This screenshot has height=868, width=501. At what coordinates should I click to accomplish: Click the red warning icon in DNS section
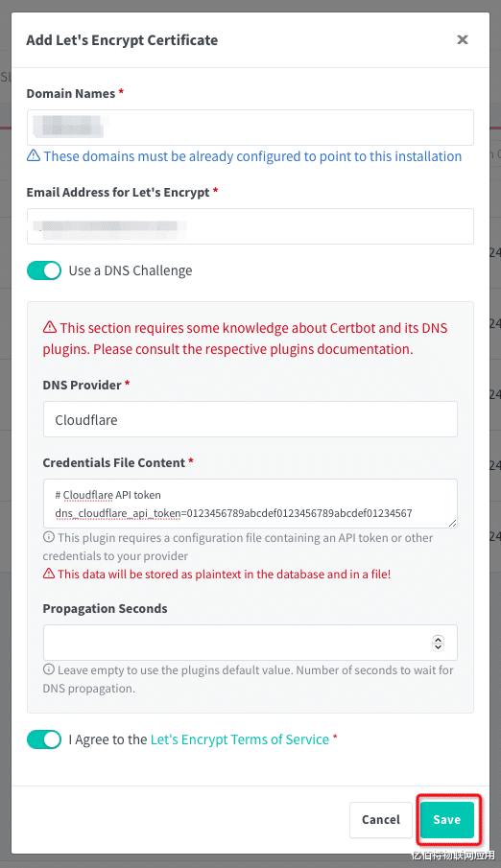[50, 327]
